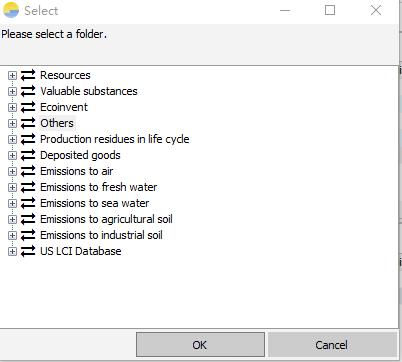The height and width of the screenshot is (362, 402).
Task: Click the application logo in the title bar
Action: tap(11, 10)
